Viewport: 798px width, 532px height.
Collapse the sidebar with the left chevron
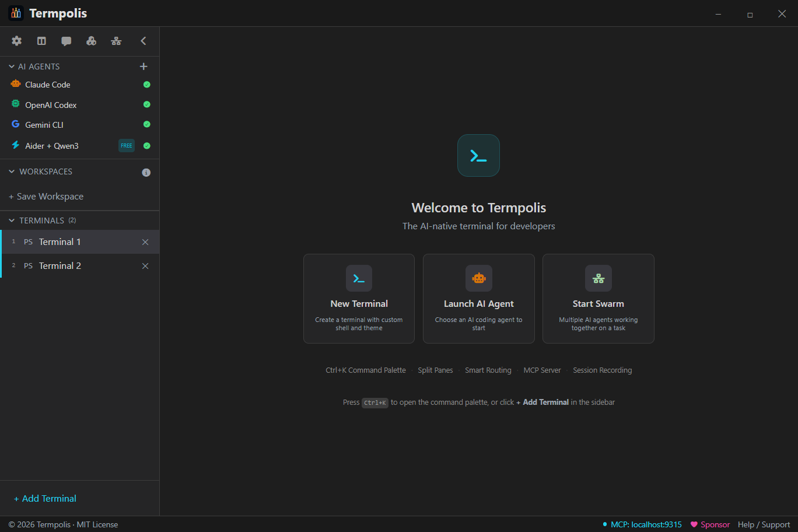click(x=143, y=41)
